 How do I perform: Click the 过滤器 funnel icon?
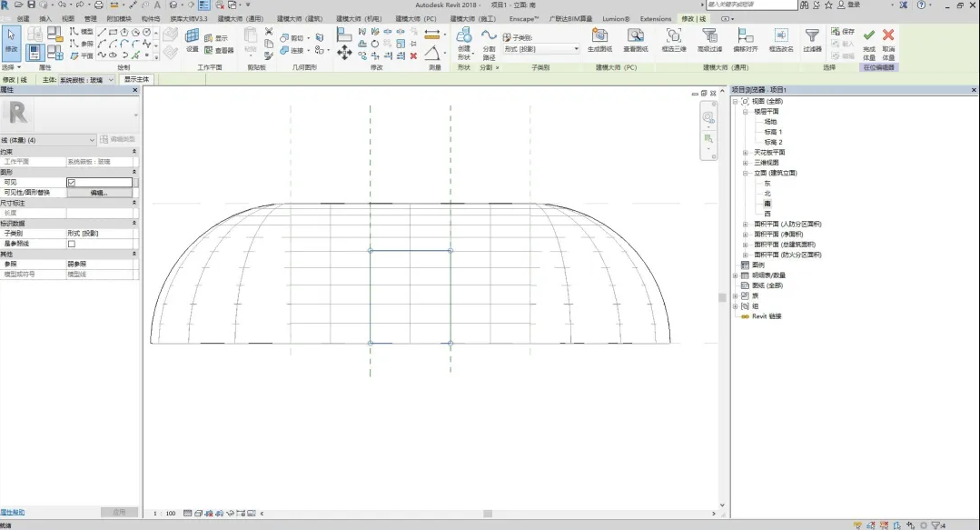pyautogui.click(x=812, y=36)
